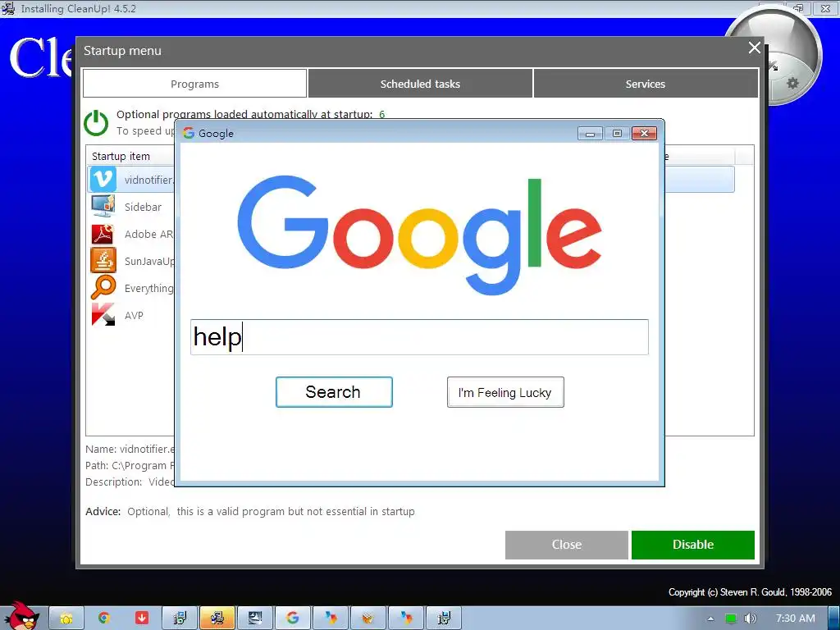The width and height of the screenshot is (840, 630).
Task: Open the red download arrow taskbar icon
Action: (142, 619)
